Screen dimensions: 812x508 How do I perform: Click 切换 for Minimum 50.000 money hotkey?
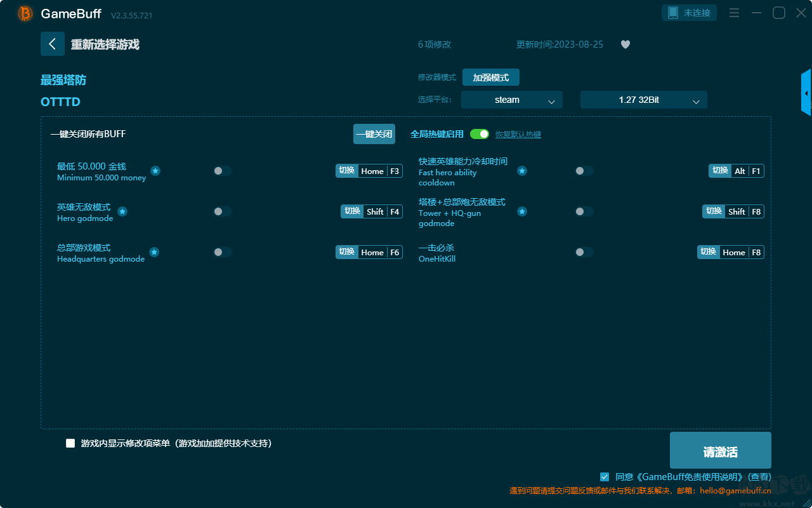coord(347,171)
